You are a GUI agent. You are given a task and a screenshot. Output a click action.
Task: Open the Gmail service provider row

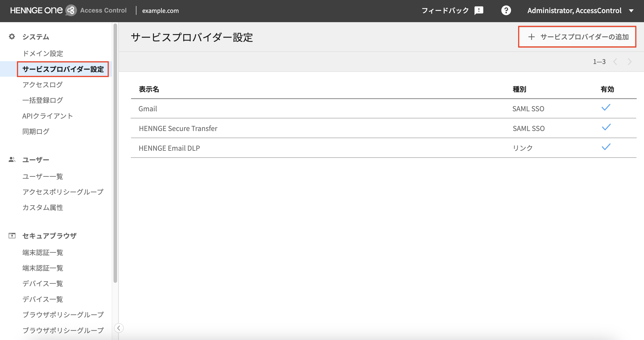(383, 109)
